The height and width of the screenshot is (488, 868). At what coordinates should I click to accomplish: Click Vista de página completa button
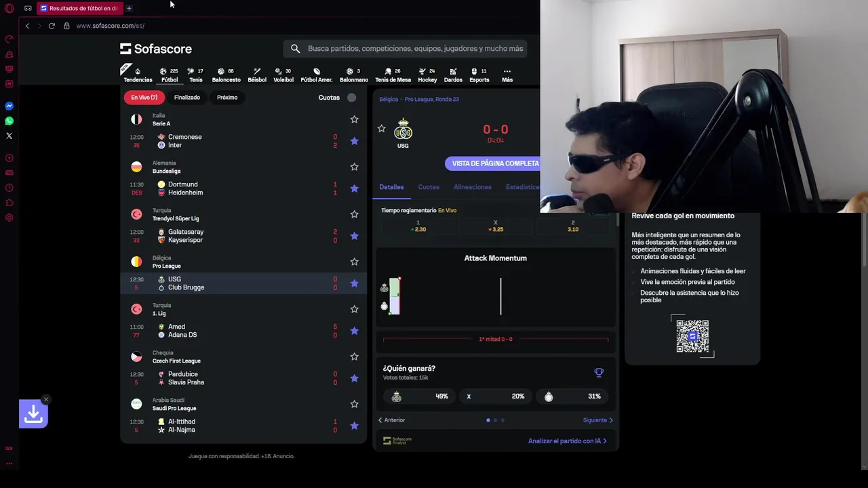[x=492, y=163]
